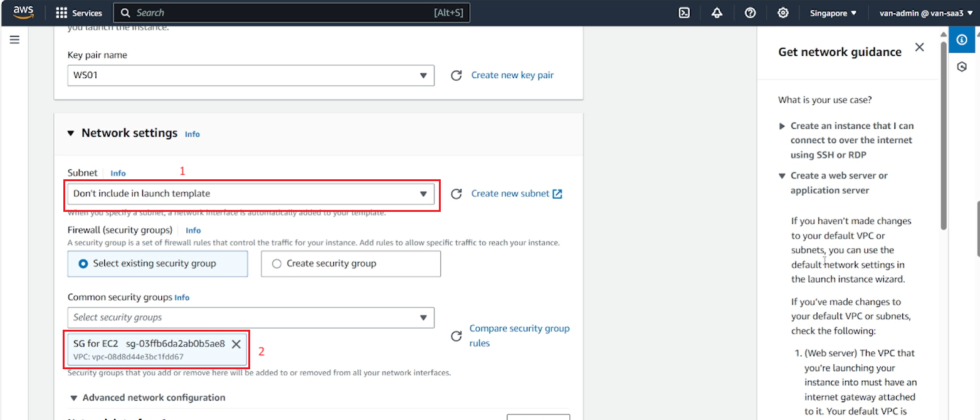This screenshot has height=420, width=980.
Task: Click the hexagon icon in right rail
Action: (962, 67)
